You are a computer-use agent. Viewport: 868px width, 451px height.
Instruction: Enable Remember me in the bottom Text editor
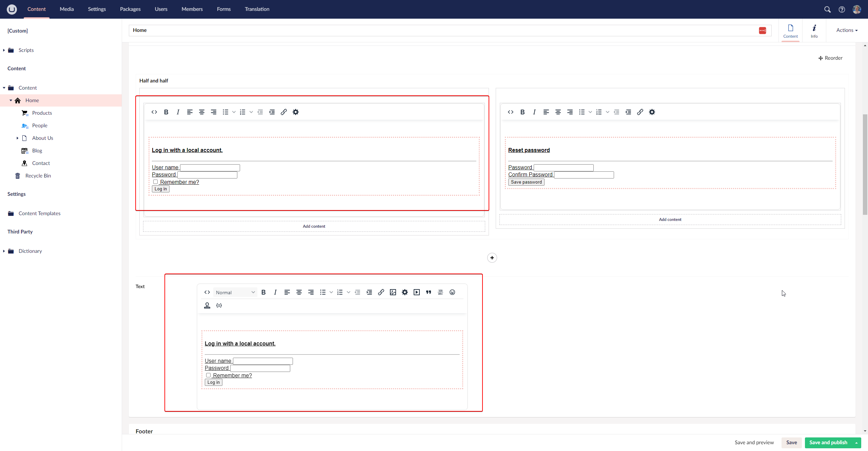[208, 375]
